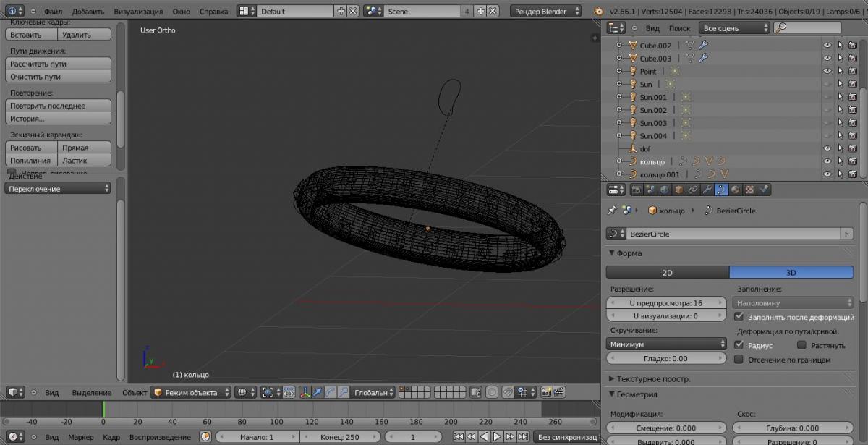Click the Material properties sphere icon
Viewport: 868px width, 445px height.
(x=736, y=190)
